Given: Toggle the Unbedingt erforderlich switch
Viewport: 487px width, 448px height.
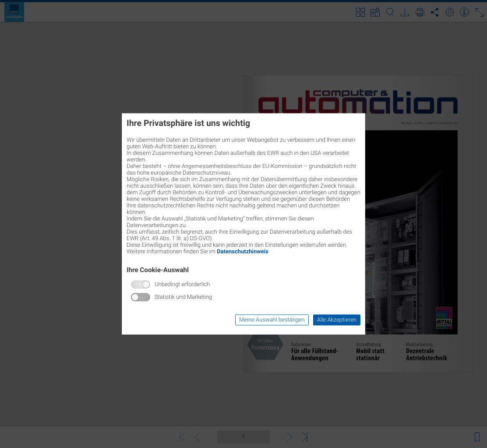Looking at the screenshot, I should pos(141,284).
